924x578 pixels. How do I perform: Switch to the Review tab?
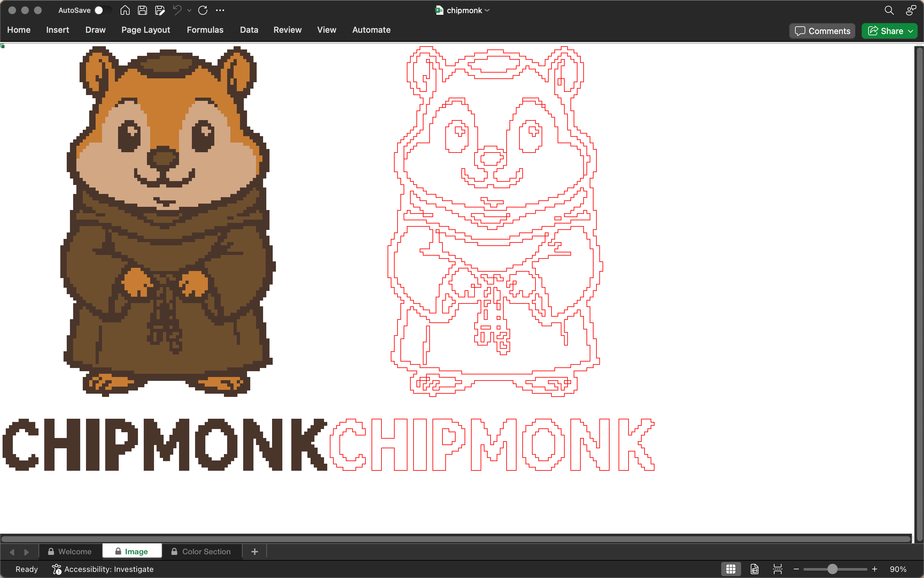287,30
